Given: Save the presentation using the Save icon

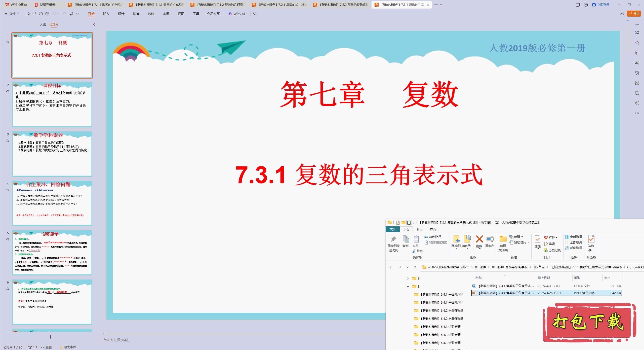Looking at the screenshot, I should 27,14.
